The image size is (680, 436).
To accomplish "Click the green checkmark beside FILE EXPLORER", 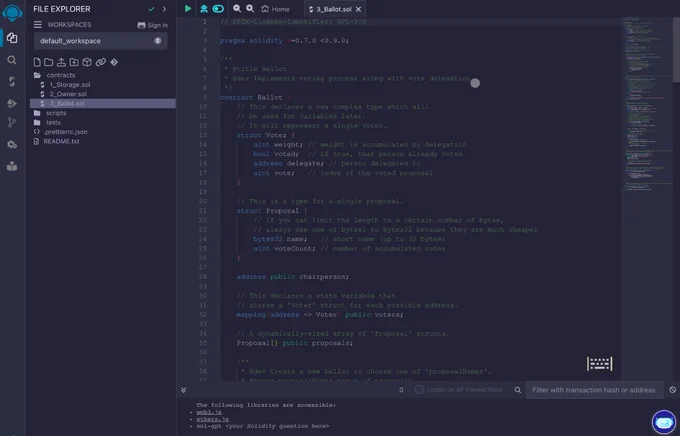I will tap(151, 9).
